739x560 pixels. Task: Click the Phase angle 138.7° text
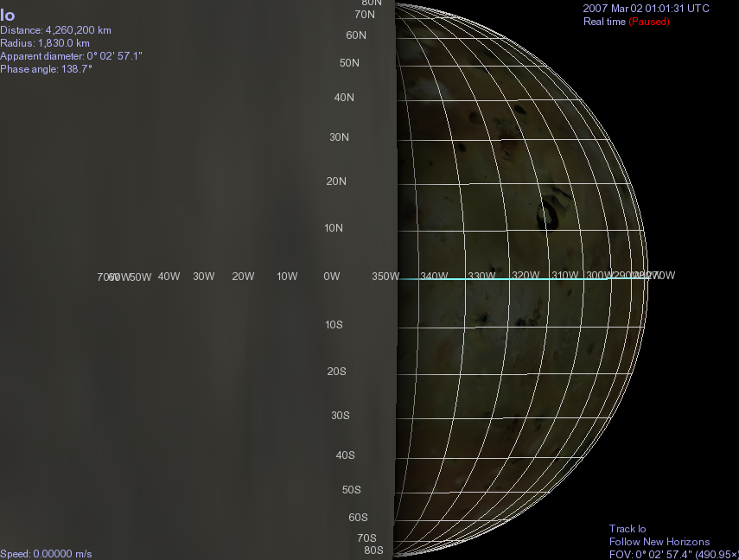click(46, 69)
